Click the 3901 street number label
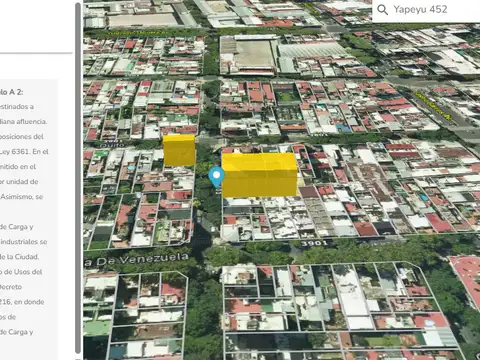The width and height of the screenshot is (480, 360). click(x=314, y=243)
